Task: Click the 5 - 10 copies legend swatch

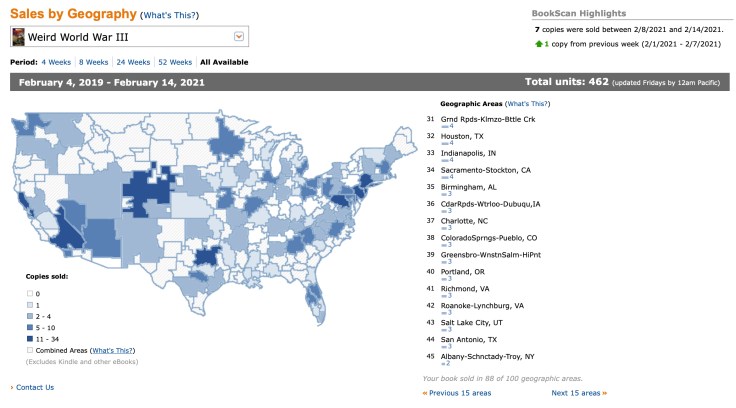Action: [29, 328]
